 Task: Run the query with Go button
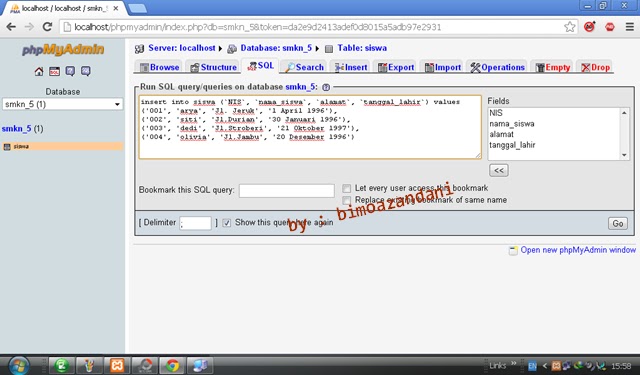618,223
